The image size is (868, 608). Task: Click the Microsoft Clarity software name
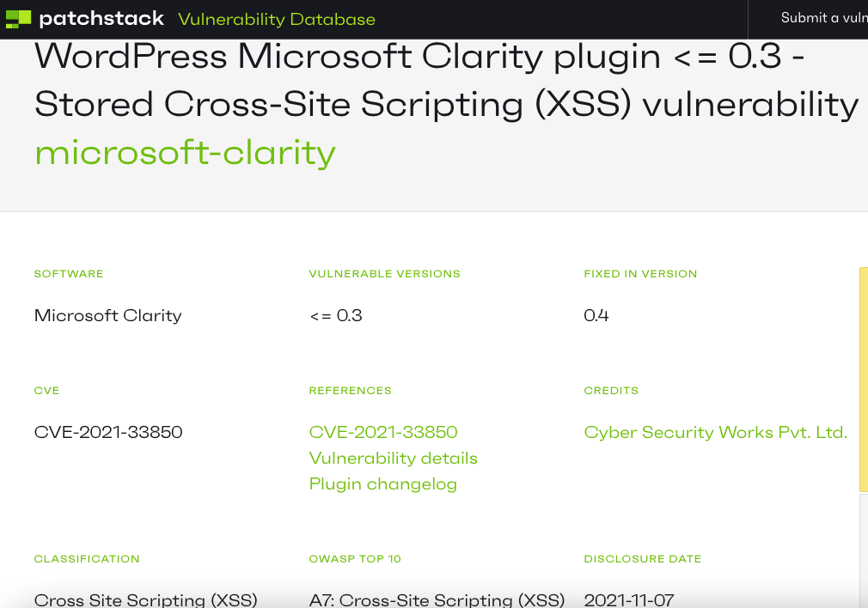point(108,315)
